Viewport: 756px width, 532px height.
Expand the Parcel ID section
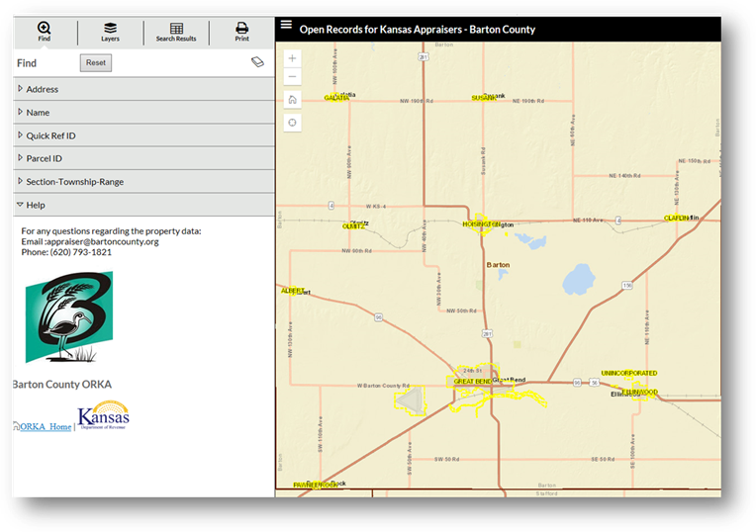coord(143,158)
